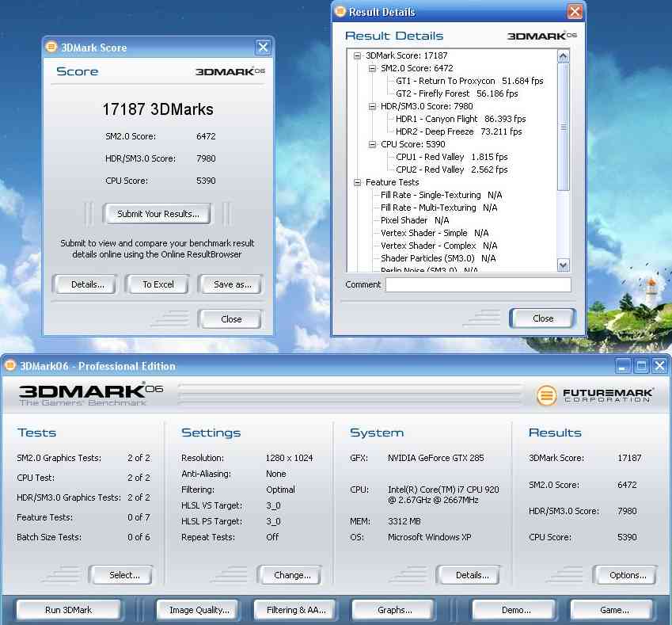Click the scroll-down arrow in Result Details list
This screenshot has width=672, height=625.
coord(563,265)
